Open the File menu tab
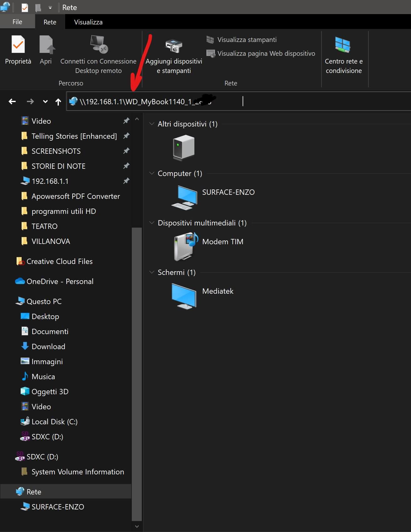 17,22
